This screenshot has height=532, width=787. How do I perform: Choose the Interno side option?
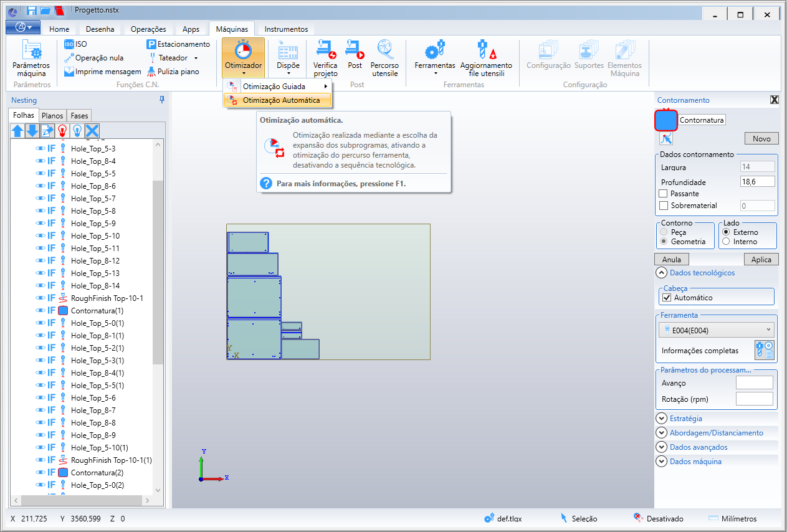click(x=725, y=241)
